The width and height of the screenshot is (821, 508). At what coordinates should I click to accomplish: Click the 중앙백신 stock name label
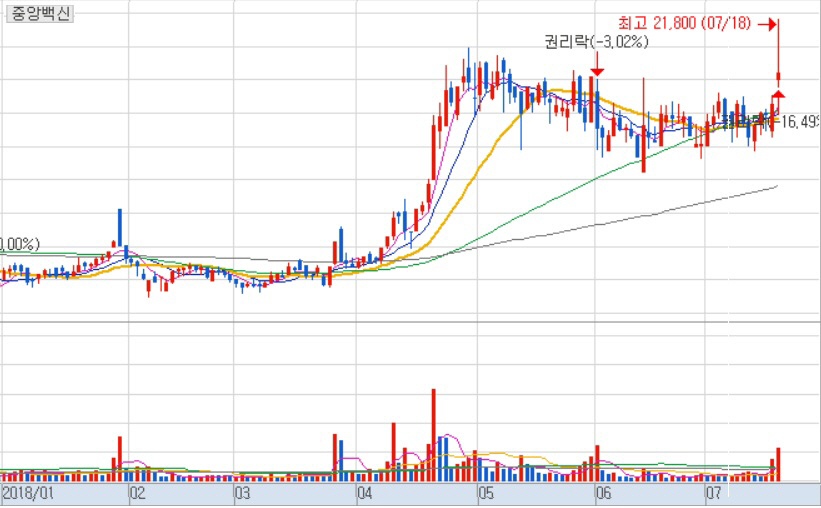(x=39, y=15)
